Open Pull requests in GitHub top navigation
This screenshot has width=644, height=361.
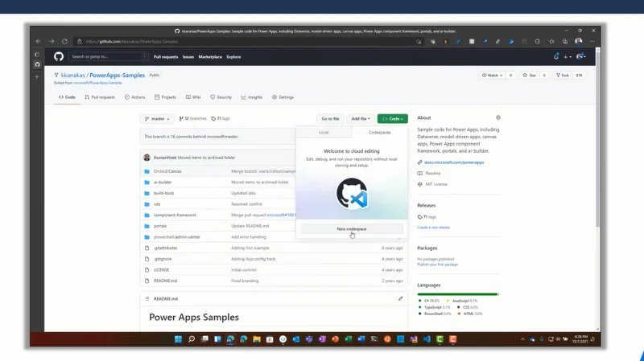coord(166,57)
